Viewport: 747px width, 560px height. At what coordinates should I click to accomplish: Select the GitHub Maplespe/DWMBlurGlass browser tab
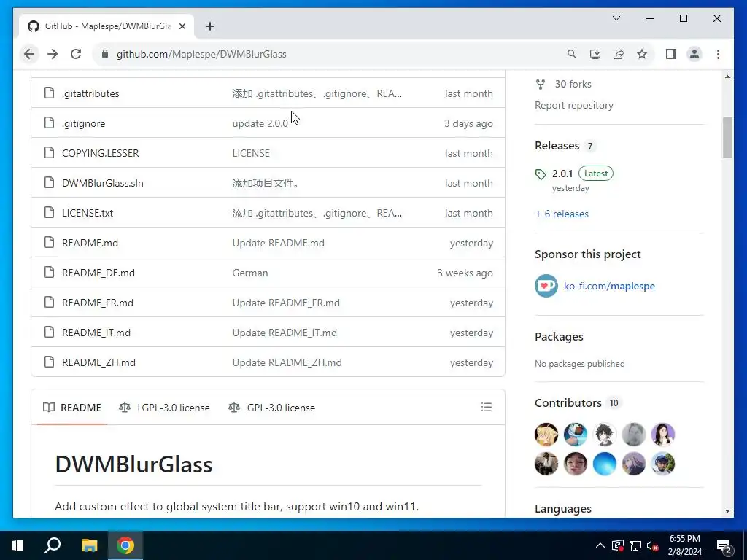point(107,26)
